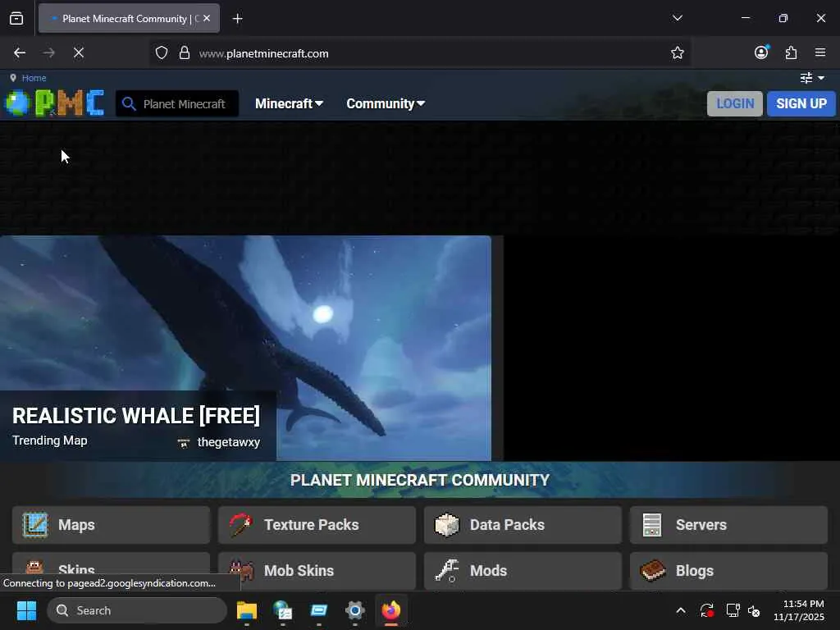
Task: Click the Blogs book icon
Action: point(652,571)
